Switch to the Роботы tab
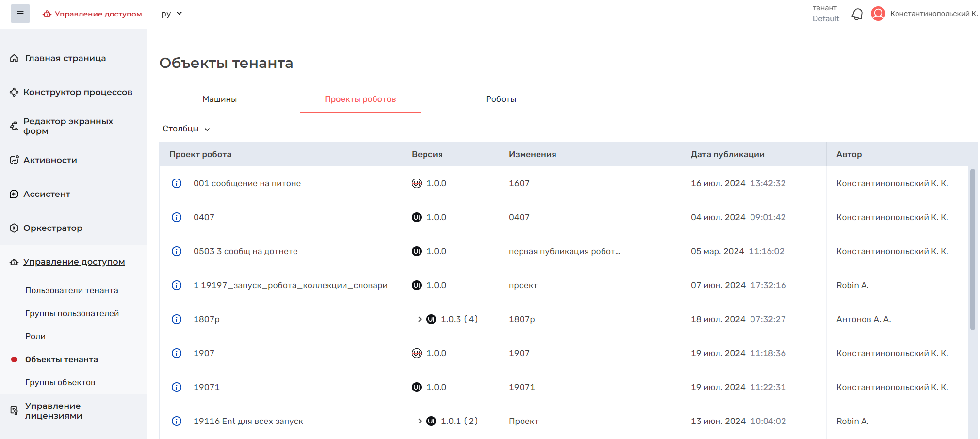This screenshot has height=439, width=980. point(501,99)
